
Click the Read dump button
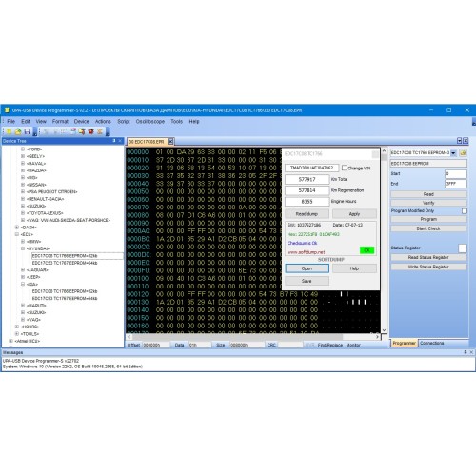[x=307, y=214]
